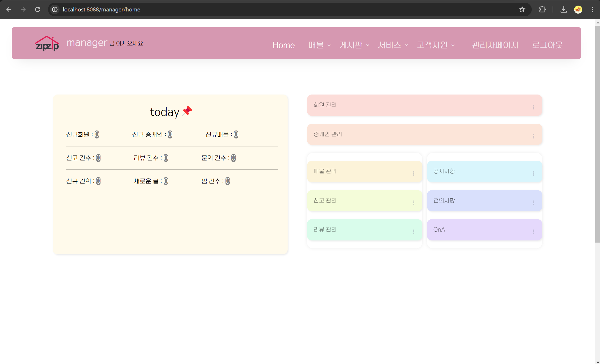This screenshot has width=600, height=364.
Task: Expand the 고객지원 dropdown menu
Action: pos(435,45)
